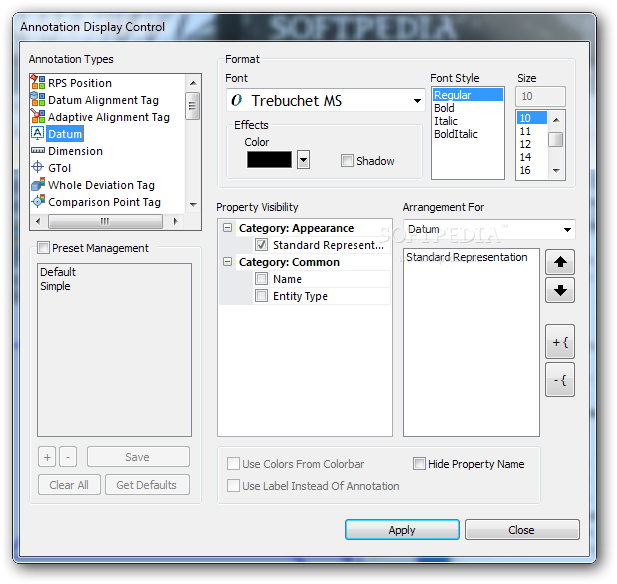Enable Use Label Instead Of Annotation
The height and width of the screenshot is (584, 617).
233,486
